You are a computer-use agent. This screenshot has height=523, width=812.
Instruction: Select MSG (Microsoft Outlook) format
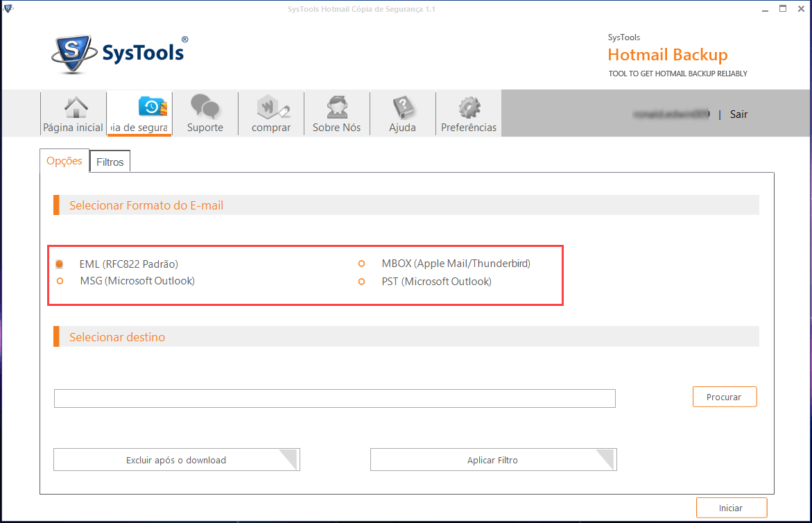coord(60,281)
